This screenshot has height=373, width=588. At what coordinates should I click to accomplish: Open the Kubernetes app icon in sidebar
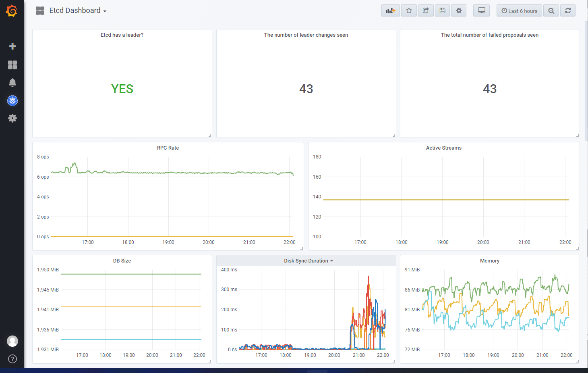pyautogui.click(x=12, y=100)
